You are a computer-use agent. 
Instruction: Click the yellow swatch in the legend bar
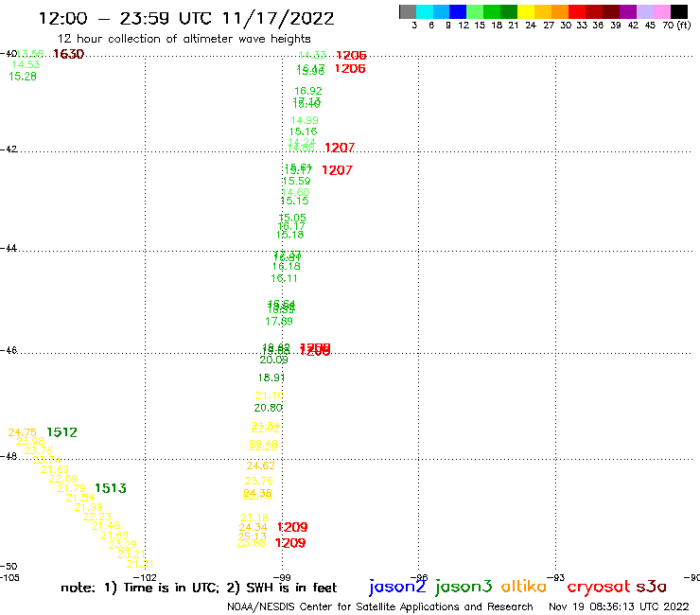(526, 11)
